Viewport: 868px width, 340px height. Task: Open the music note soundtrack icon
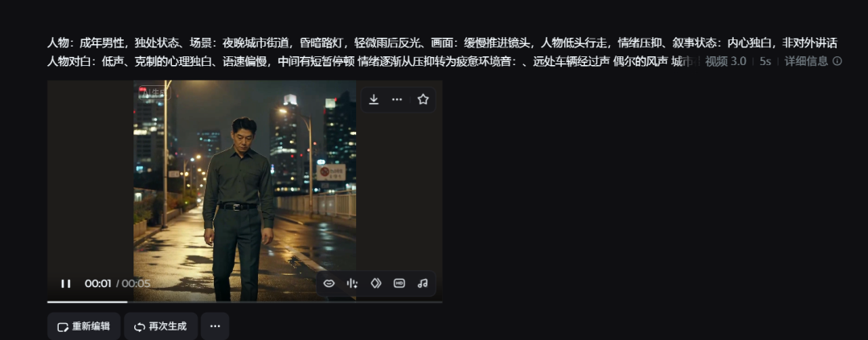click(x=423, y=284)
